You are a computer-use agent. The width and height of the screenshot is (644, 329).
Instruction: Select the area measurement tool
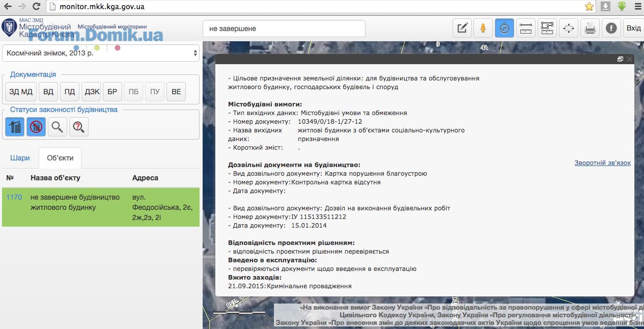[547, 29]
